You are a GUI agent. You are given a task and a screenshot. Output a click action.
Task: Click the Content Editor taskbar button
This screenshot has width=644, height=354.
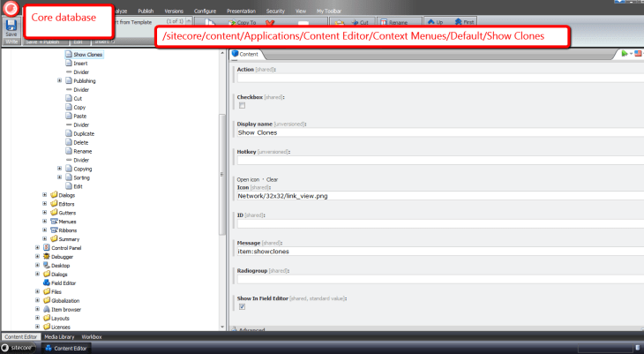(x=65, y=348)
